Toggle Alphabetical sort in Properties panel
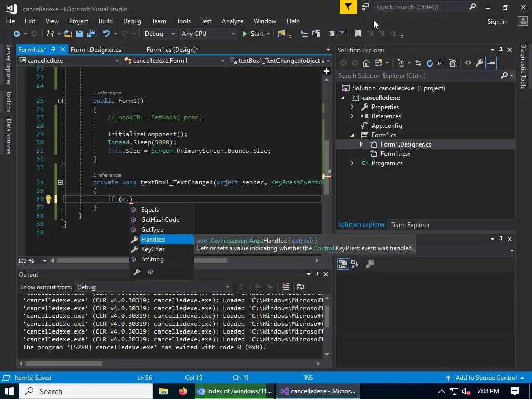This screenshot has width=532, height=399. click(355, 263)
